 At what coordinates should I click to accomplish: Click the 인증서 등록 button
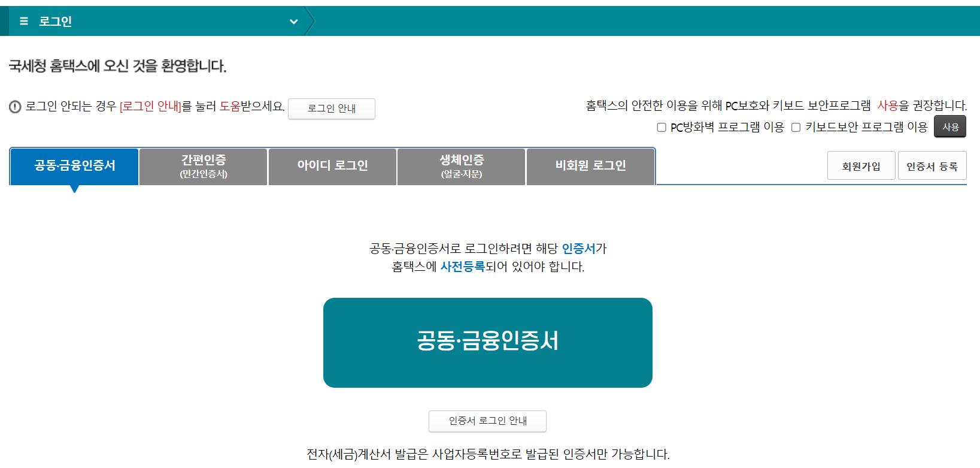(x=932, y=166)
